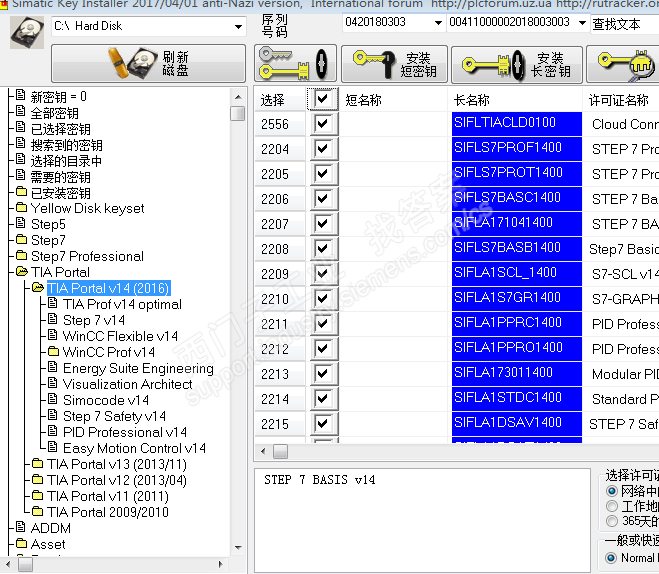Click the two-keys select all button
659x574 pixels.
coord(295,63)
